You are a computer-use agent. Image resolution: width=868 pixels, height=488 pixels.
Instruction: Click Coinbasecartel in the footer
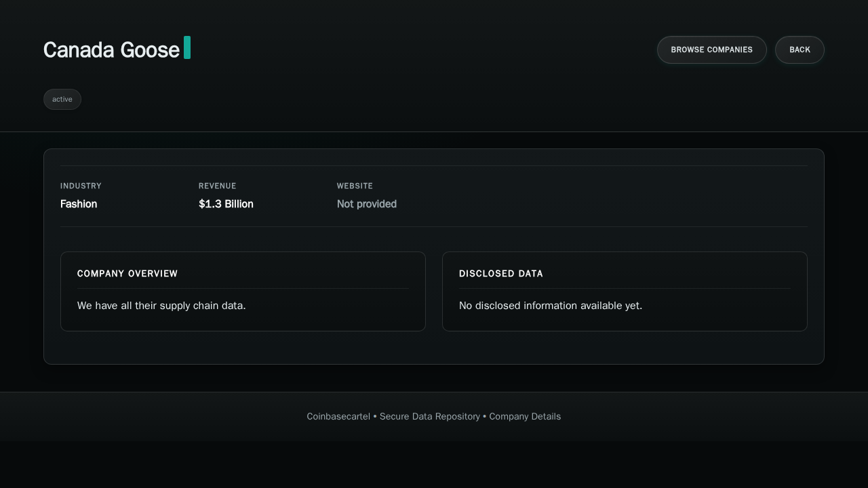pos(338,416)
